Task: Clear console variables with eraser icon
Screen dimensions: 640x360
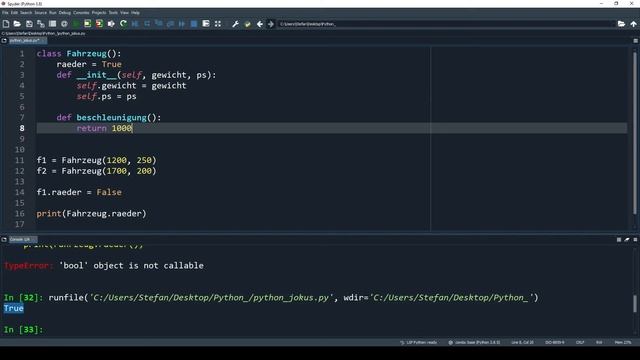Action: click(x=627, y=240)
